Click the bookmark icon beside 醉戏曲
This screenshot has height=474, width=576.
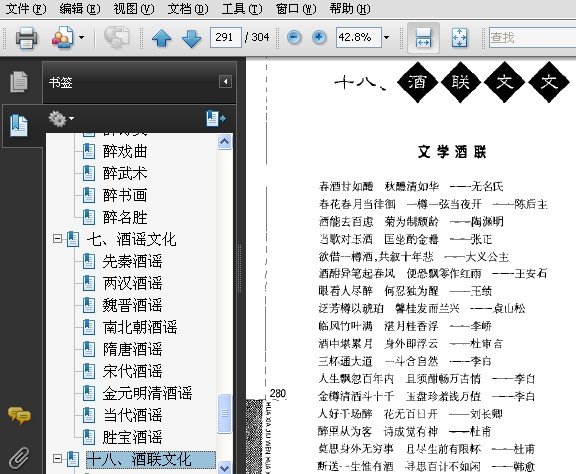(x=89, y=151)
